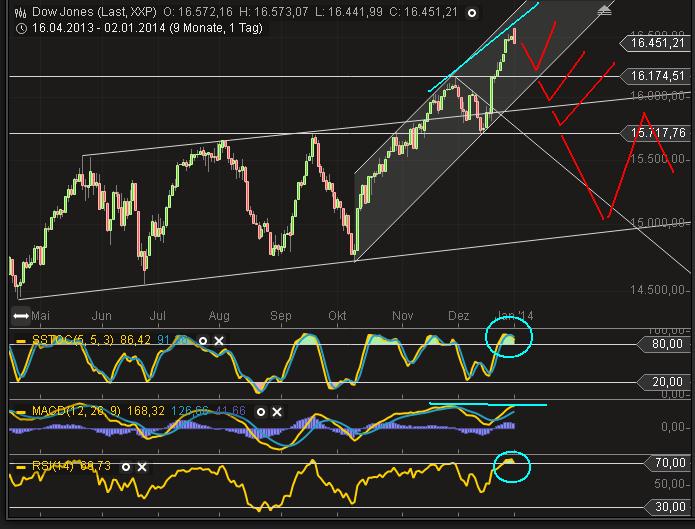695x529 pixels.
Task: Select the horizontal line price tag 16.174,51
Action: tap(654, 76)
